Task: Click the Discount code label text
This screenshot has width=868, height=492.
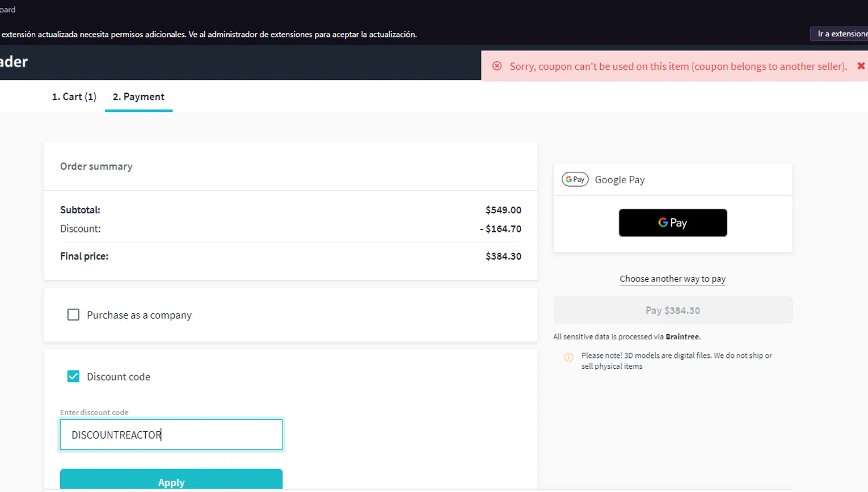Action: [119, 377]
